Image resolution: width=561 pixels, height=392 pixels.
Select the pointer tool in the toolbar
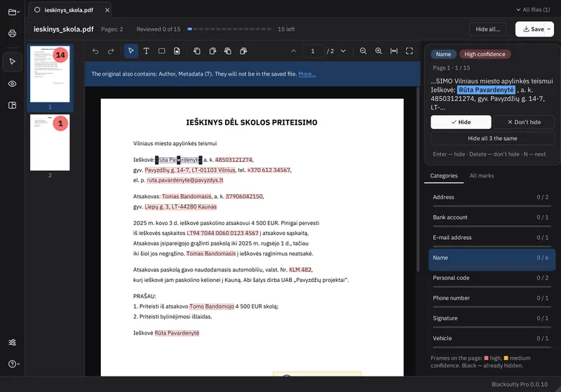[131, 51]
